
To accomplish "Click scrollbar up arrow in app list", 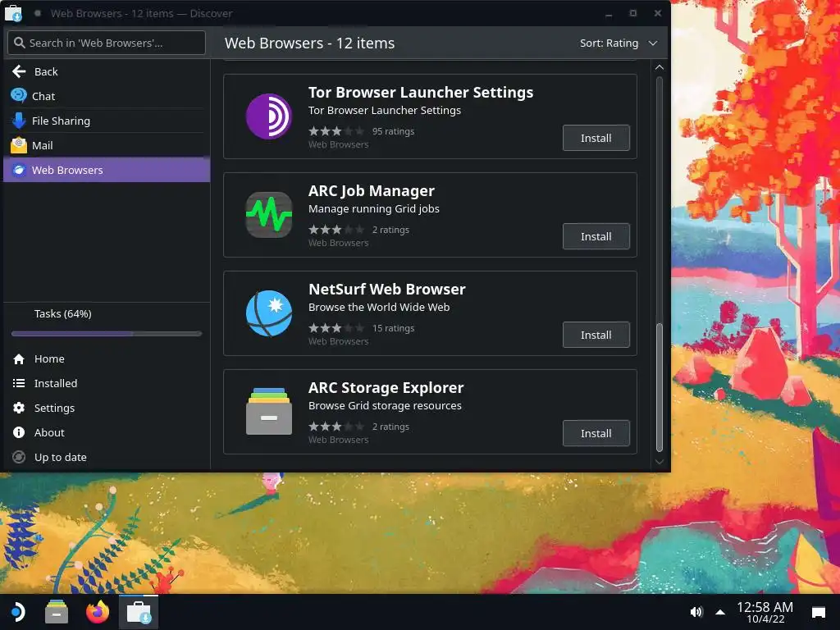I will [x=660, y=67].
